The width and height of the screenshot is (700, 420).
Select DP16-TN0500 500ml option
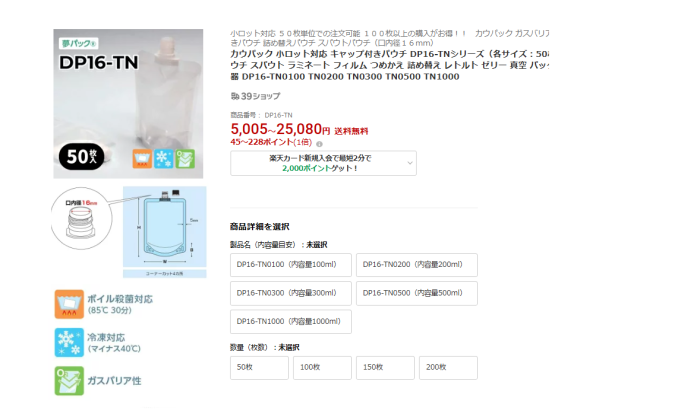point(417,293)
